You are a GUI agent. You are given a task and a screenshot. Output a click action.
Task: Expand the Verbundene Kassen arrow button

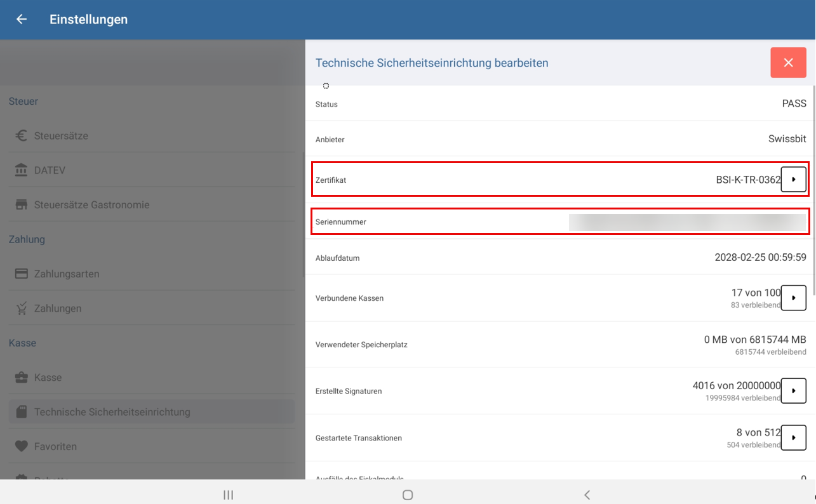[793, 298]
